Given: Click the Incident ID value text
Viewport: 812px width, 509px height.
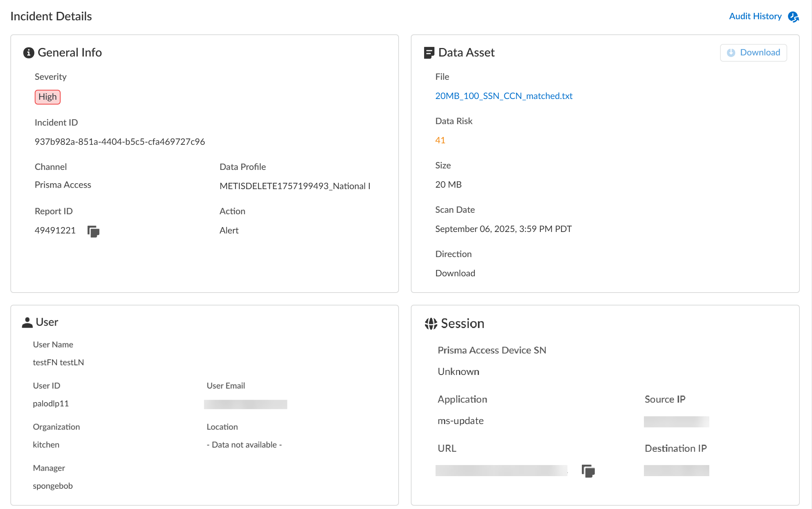Looking at the screenshot, I should [120, 141].
